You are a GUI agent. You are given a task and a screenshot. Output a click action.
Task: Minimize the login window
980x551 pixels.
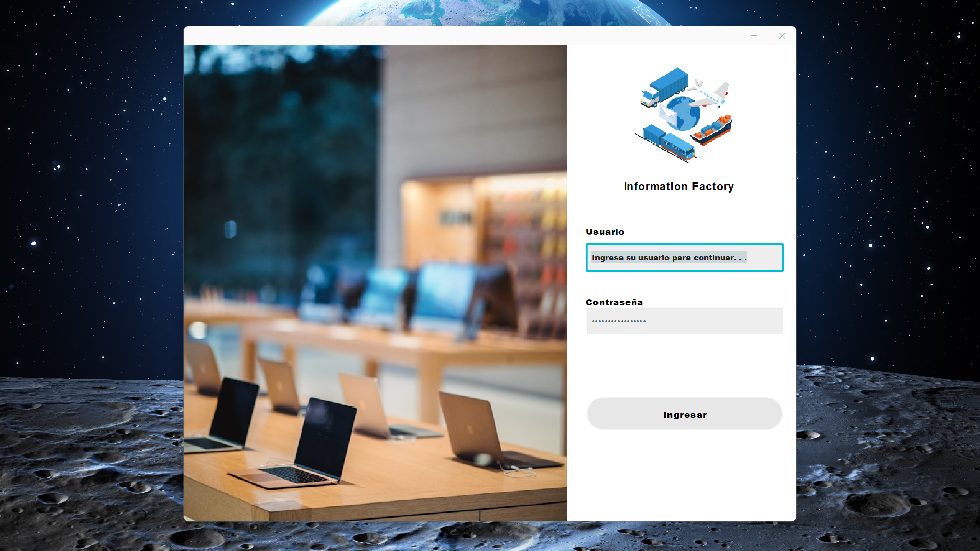[754, 36]
